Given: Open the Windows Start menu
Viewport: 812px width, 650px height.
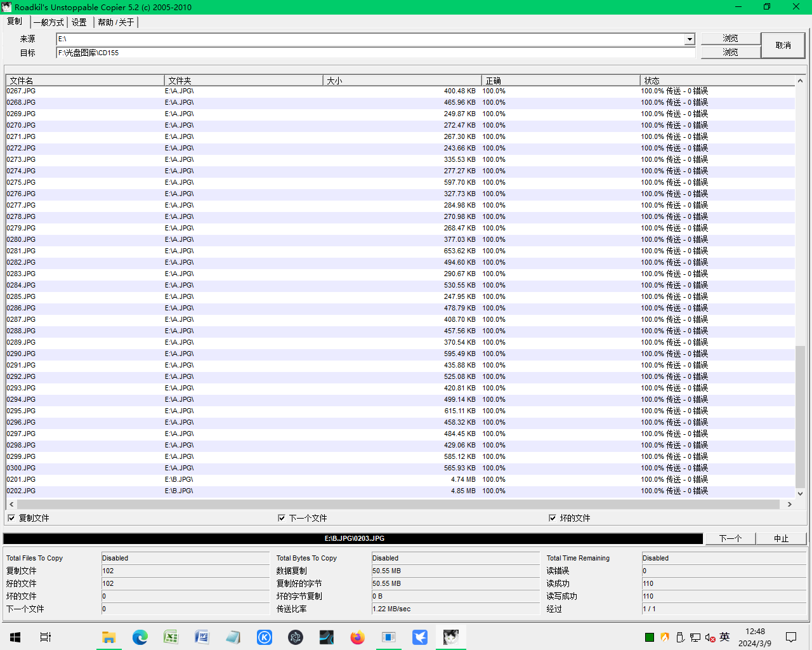Looking at the screenshot, I should click(15, 637).
